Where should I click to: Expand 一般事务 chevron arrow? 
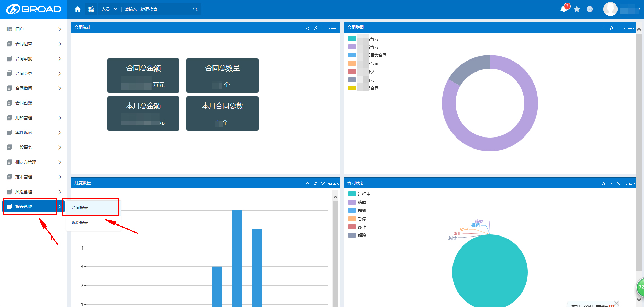point(60,147)
